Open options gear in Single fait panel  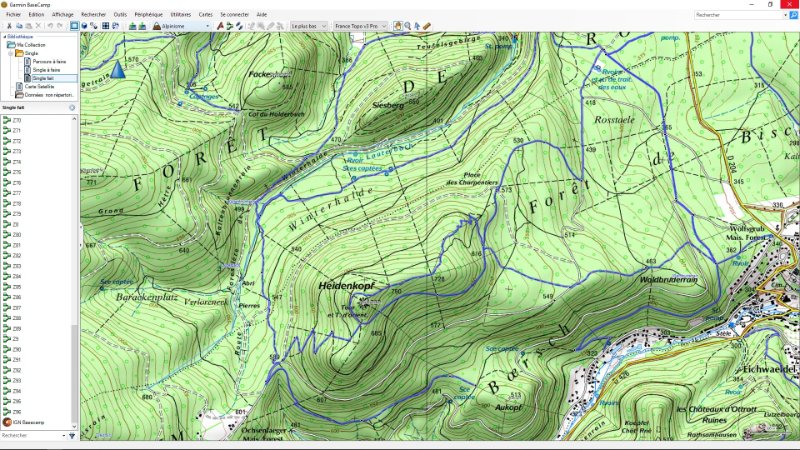point(72,107)
